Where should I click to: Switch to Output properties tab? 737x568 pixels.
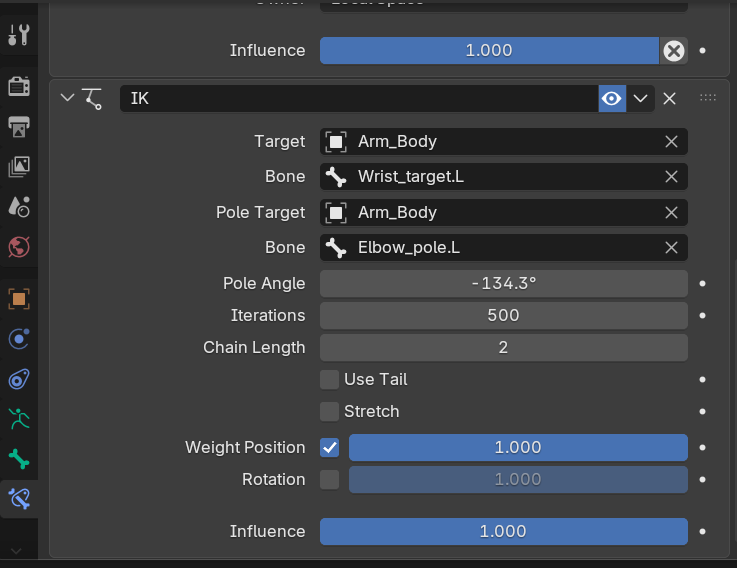coord(18,126)
